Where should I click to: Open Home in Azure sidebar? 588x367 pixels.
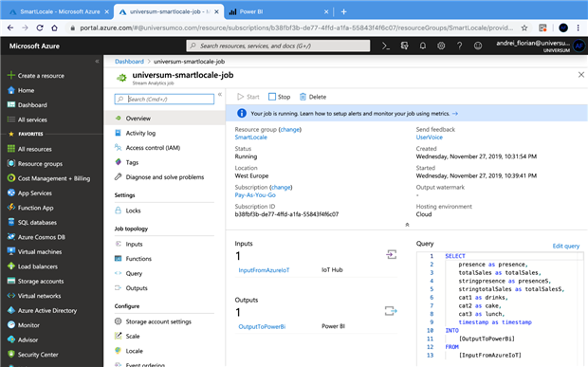click(22, 90)
